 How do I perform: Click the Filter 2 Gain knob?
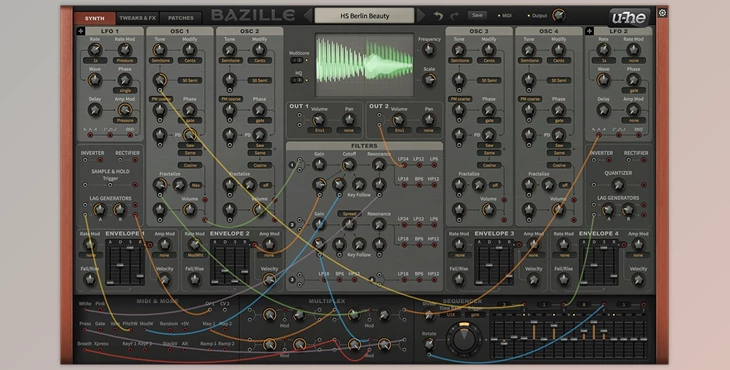tap(319, 224)
